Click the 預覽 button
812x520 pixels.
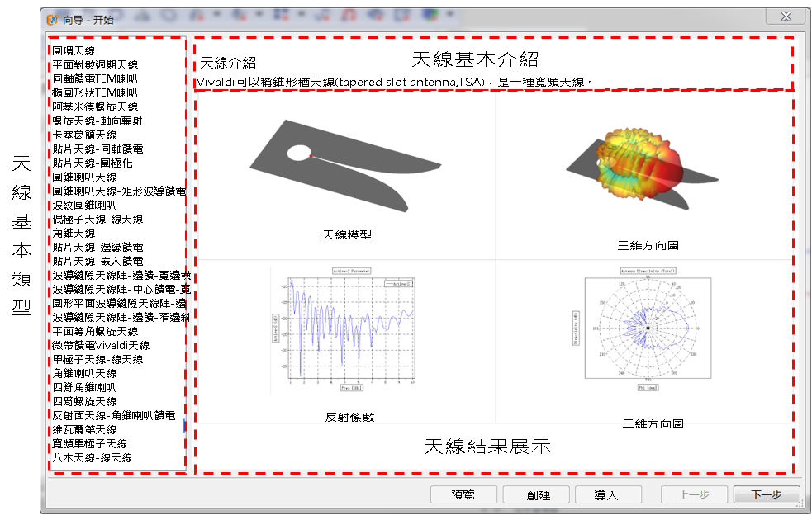coord(463,494)
